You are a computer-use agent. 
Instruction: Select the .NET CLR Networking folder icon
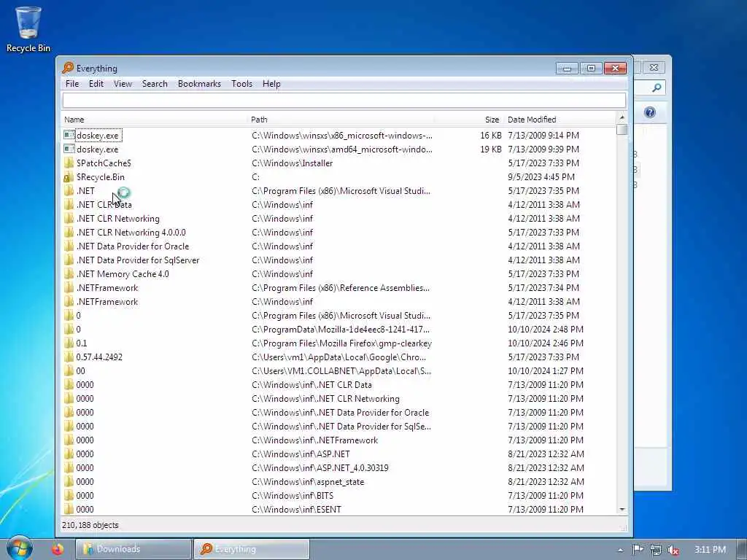click(69, 219)
